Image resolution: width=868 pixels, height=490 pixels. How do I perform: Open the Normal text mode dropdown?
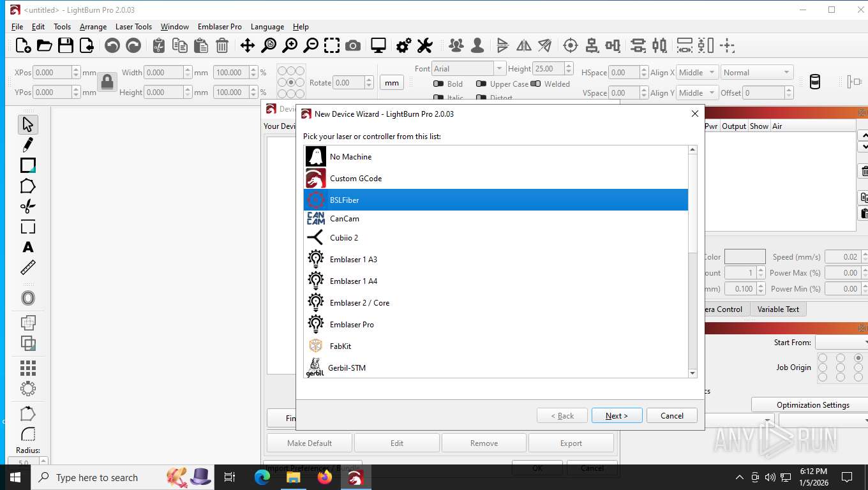pyautogui.click(x=757, y=72)
